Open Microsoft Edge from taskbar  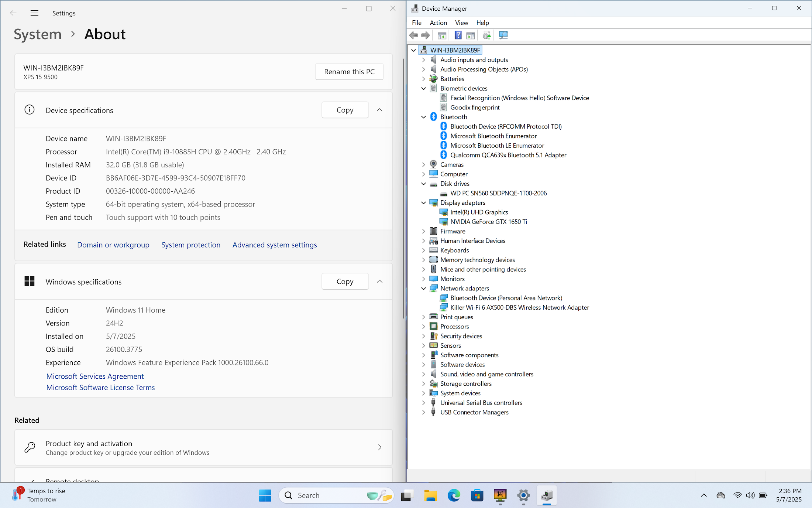click(x=454, y=495)
